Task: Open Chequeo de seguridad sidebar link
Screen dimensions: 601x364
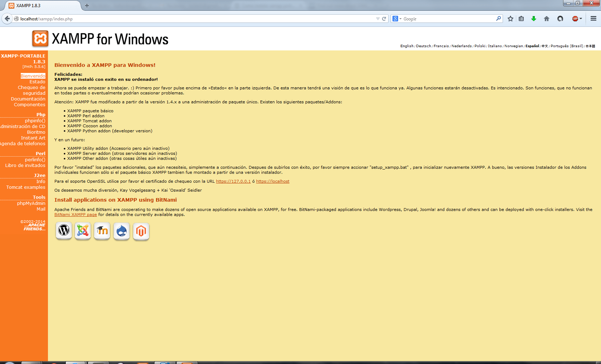Action: coord(31,90)
